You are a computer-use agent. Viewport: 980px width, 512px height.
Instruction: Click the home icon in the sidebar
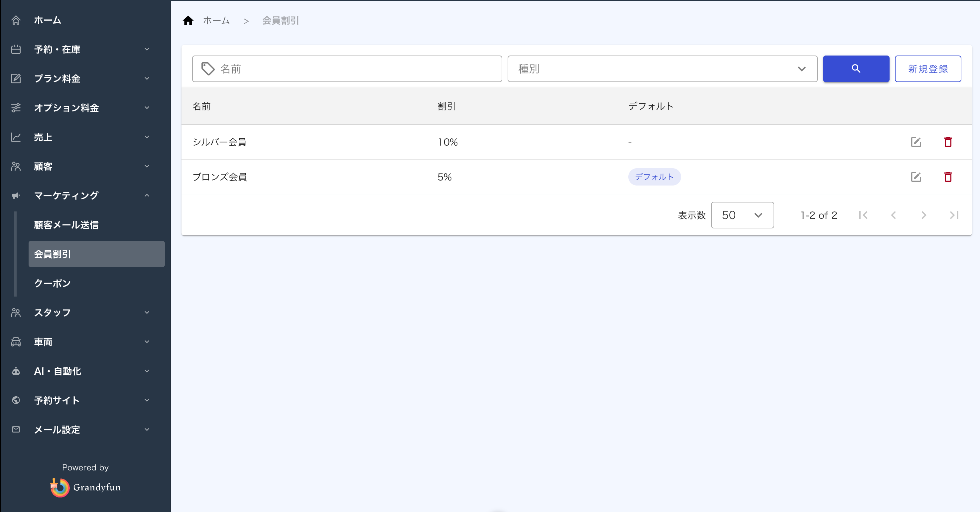click(x=16, y=20)
